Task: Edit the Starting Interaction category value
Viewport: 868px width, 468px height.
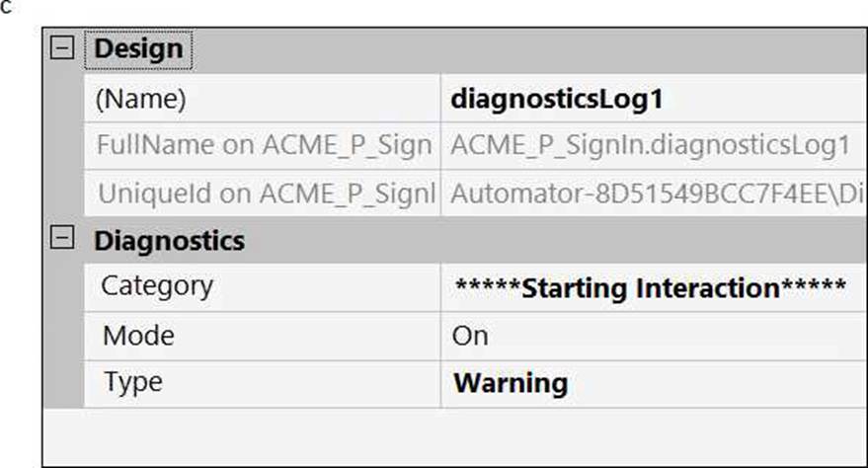Action: point(650,287)
